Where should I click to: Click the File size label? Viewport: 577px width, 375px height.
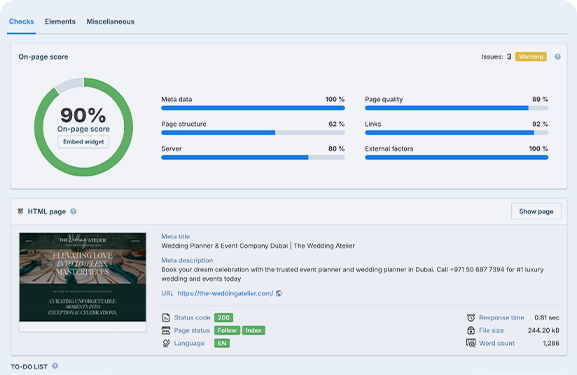491,330
